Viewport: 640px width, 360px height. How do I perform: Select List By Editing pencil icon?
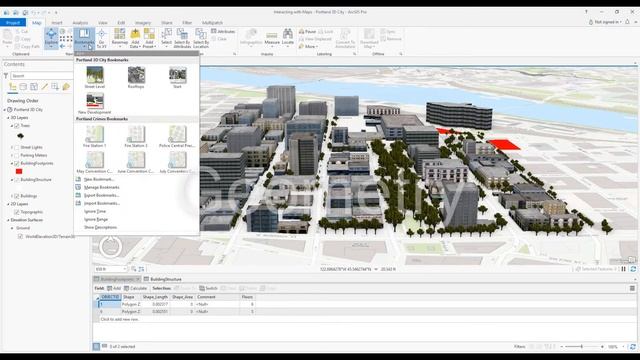click(44, 87)
